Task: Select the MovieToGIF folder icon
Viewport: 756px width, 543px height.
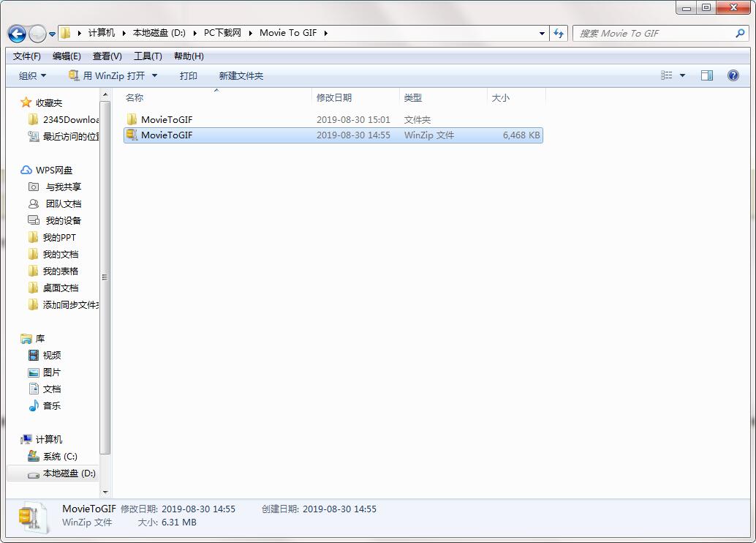Action: [x=132, y=119]
